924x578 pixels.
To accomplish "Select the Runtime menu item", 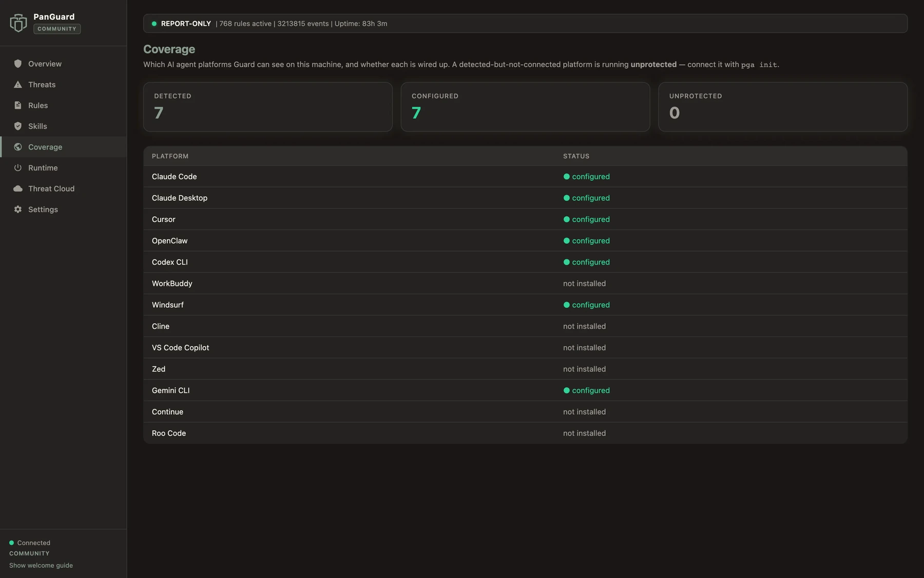I will point(64,168).
